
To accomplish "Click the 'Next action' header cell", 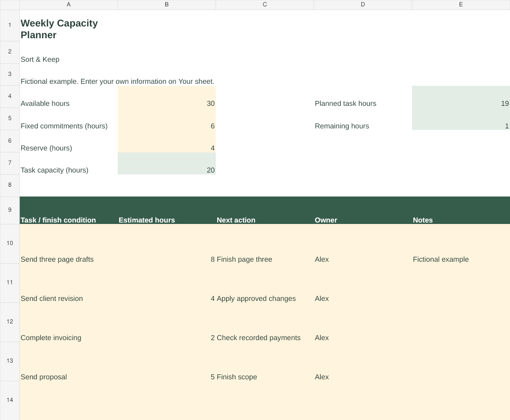I will tap(265, 210).
